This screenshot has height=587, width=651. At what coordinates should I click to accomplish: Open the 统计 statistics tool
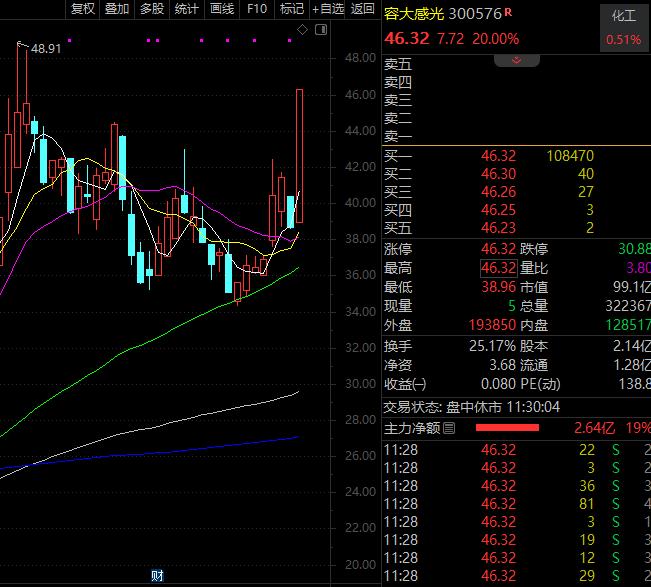point(187,9)
